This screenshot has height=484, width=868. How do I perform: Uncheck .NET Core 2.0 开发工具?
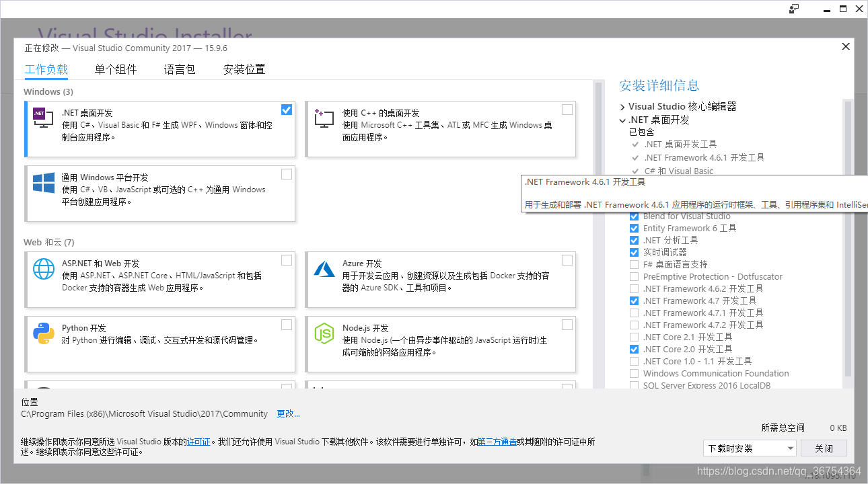(634, 349)
